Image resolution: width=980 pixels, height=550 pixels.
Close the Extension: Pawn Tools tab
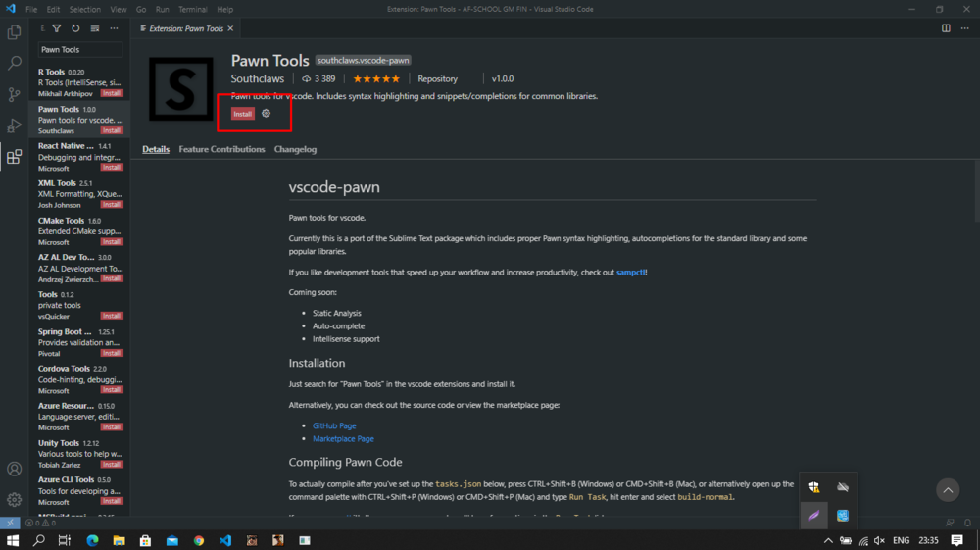pos(230,28)
